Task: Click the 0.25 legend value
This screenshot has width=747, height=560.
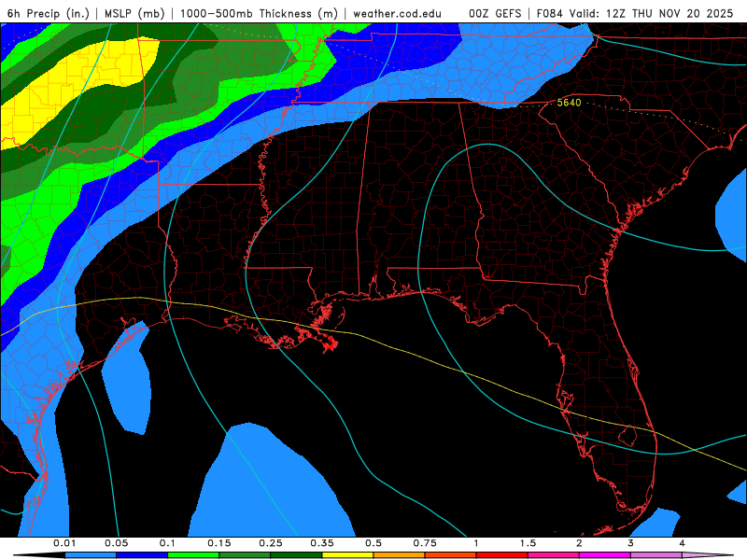Action: pyautogui.click(x=271, y=543)
